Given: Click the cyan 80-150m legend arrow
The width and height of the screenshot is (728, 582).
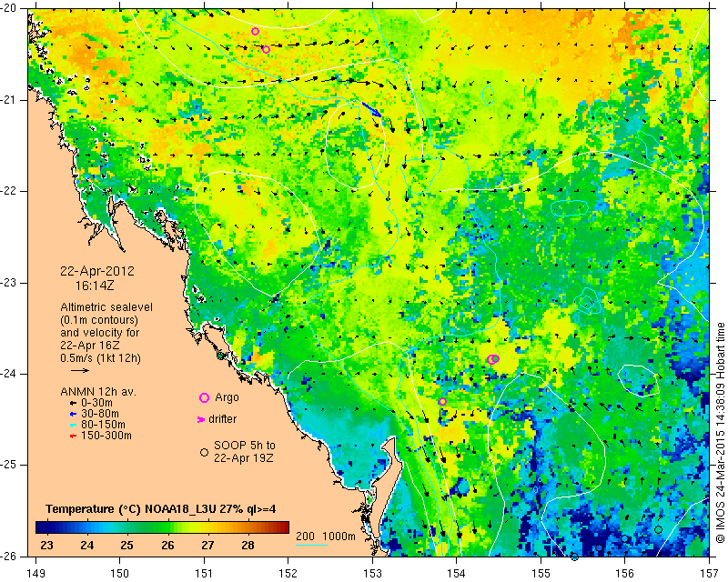Looking at the screenshot, I should click(73, 425).
